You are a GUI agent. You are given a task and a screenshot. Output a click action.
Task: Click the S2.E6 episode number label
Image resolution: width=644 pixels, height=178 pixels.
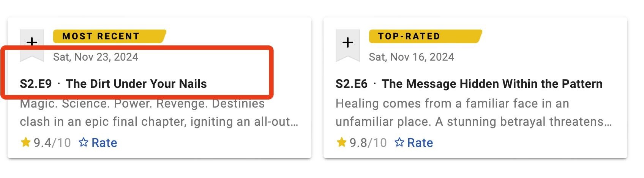[x=352, y=84]
